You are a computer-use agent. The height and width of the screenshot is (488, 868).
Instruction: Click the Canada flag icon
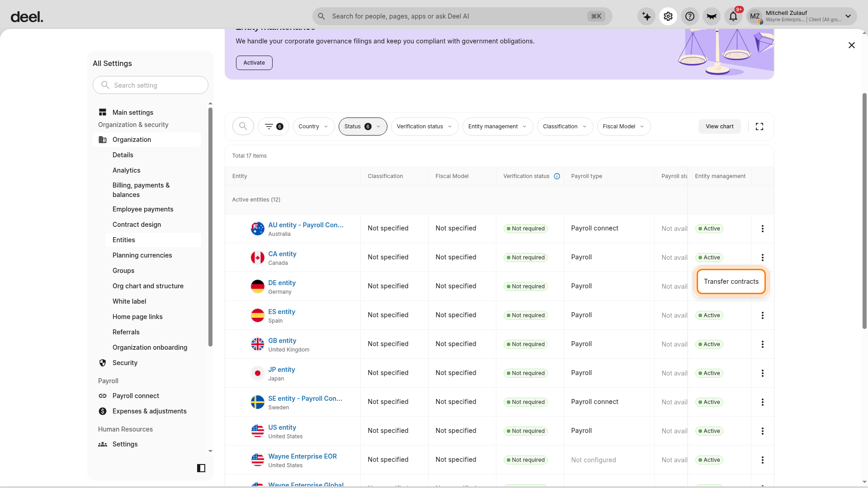258,258
